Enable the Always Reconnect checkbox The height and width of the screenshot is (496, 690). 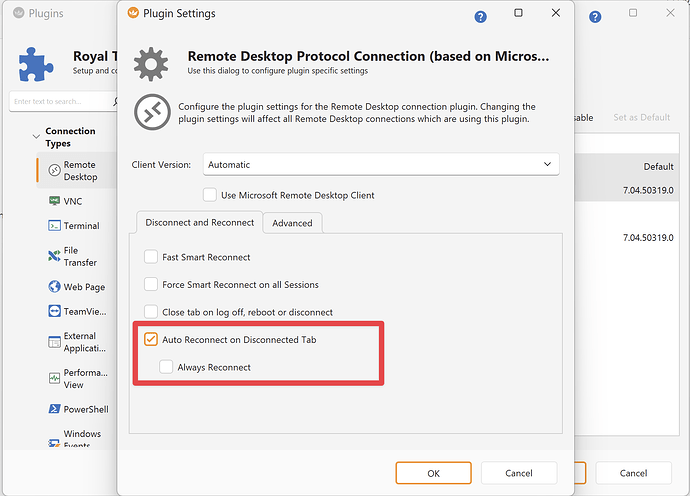point(166,367)
